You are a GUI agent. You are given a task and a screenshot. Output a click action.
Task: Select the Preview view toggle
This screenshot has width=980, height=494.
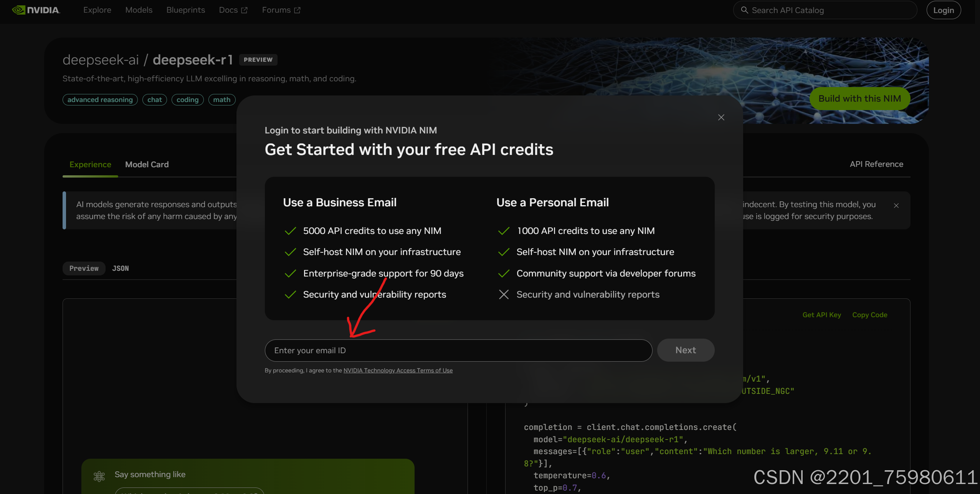[x=84, y=268]
